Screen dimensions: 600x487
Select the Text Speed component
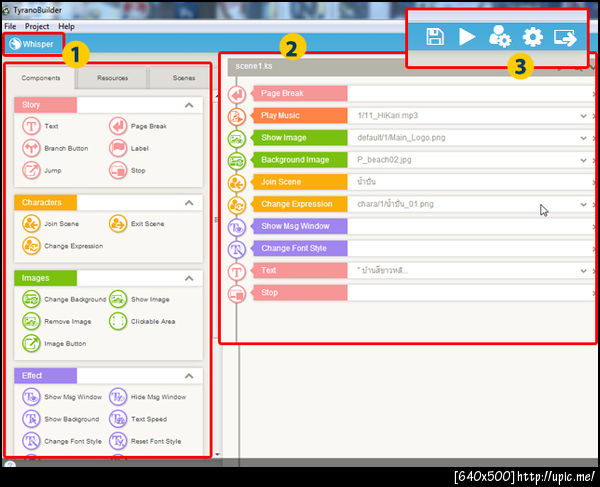(138, 419)
